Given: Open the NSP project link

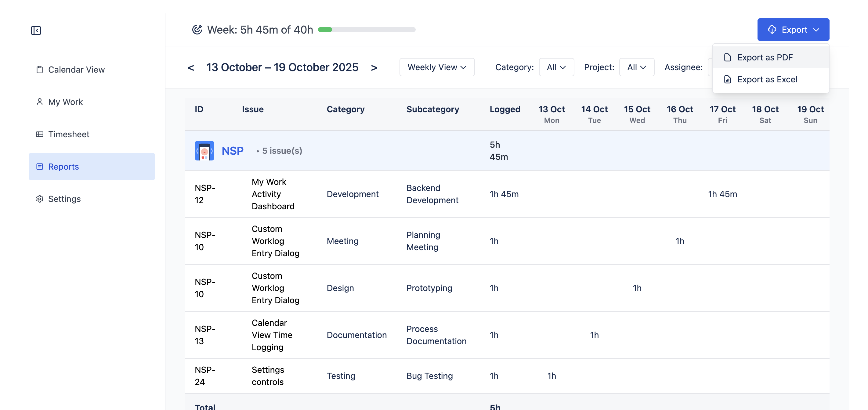Looking at the screenshot, I should (233, 151).
